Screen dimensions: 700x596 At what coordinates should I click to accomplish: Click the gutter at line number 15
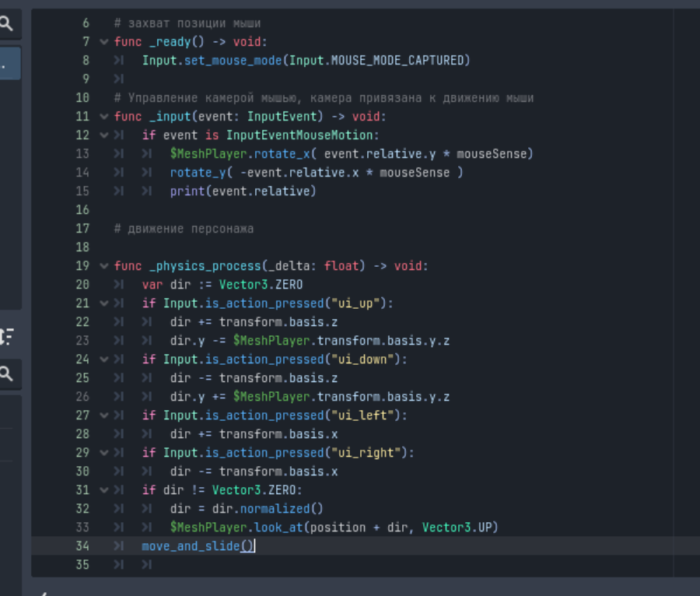(82, 191)
